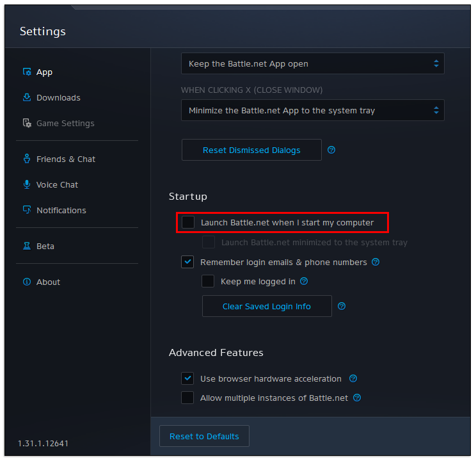Click help icon beside Clear Saved Login Info
Image resolution: width=476 pixels, height=461 pixels.
[342, 306]
